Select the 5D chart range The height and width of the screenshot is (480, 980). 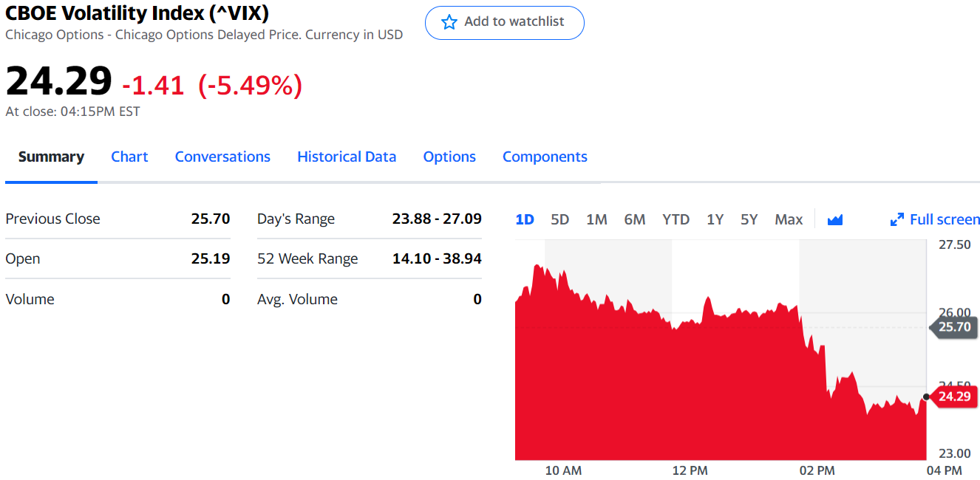(x=560, y=219)
